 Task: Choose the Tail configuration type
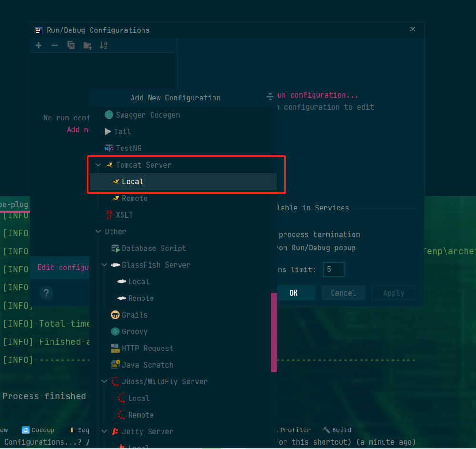pos(183,132)
